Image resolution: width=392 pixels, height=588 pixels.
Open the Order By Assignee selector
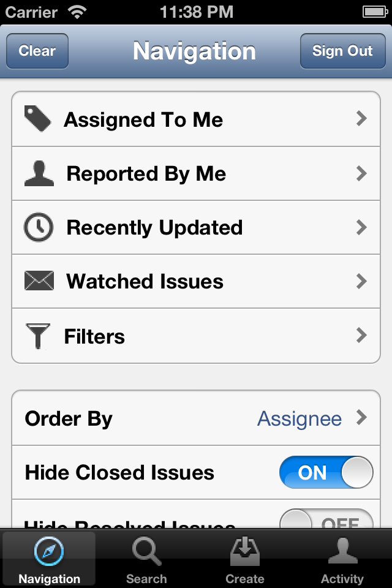click(196, 418)
